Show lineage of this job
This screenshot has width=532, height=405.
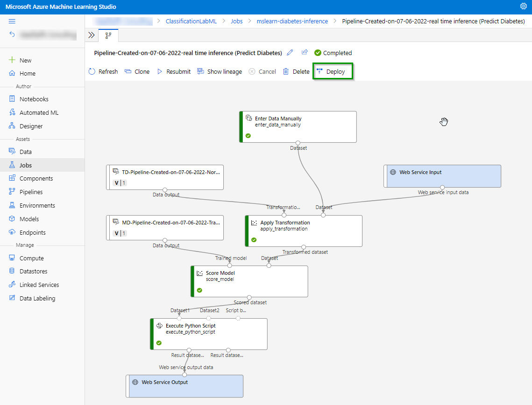[220, 71]
